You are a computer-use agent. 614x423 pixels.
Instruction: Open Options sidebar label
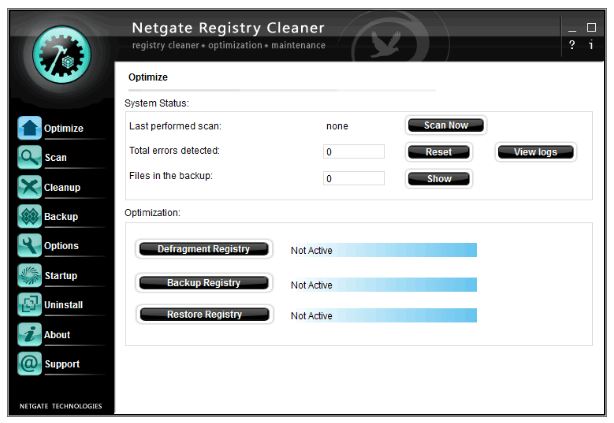[x=61, y=246]
